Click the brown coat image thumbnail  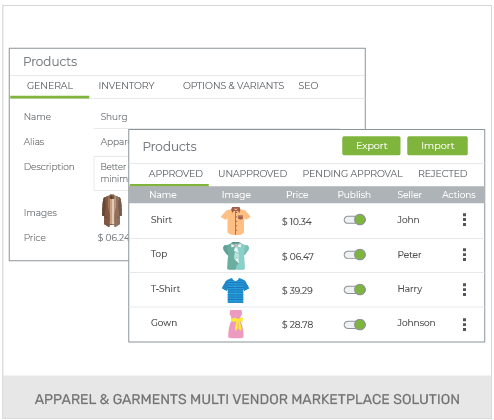click(112, 210)
